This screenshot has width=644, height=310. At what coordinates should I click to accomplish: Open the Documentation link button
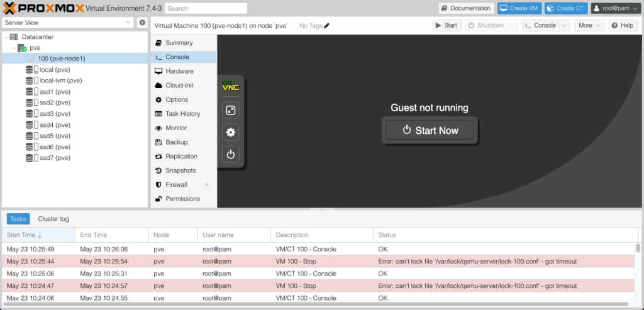tap(466, 8)
